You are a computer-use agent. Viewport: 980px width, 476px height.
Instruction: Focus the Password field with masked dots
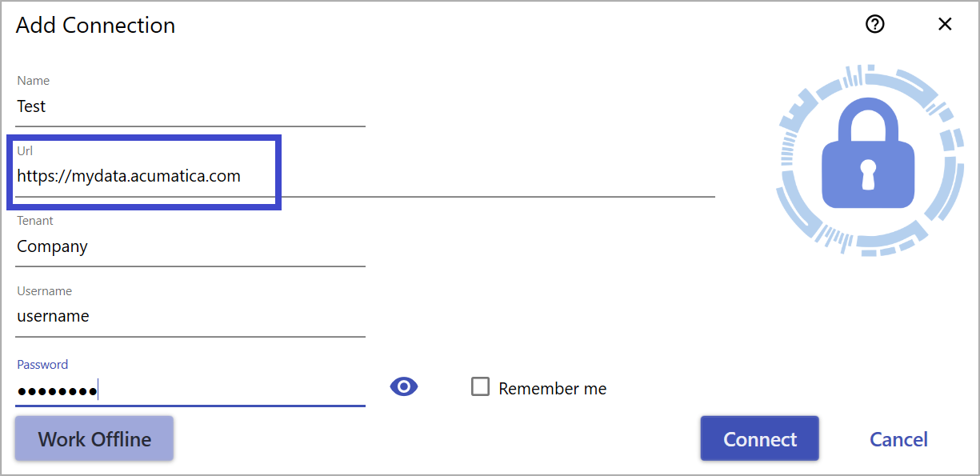tap(190, 390)
